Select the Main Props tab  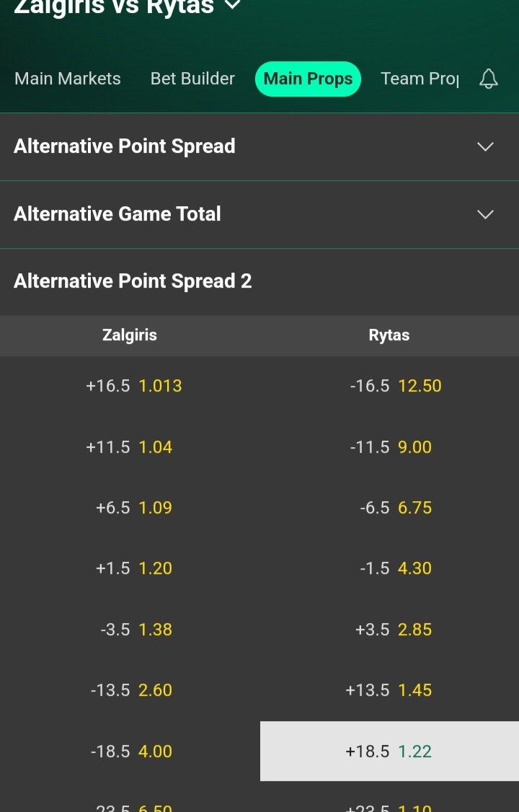(308, 79)
